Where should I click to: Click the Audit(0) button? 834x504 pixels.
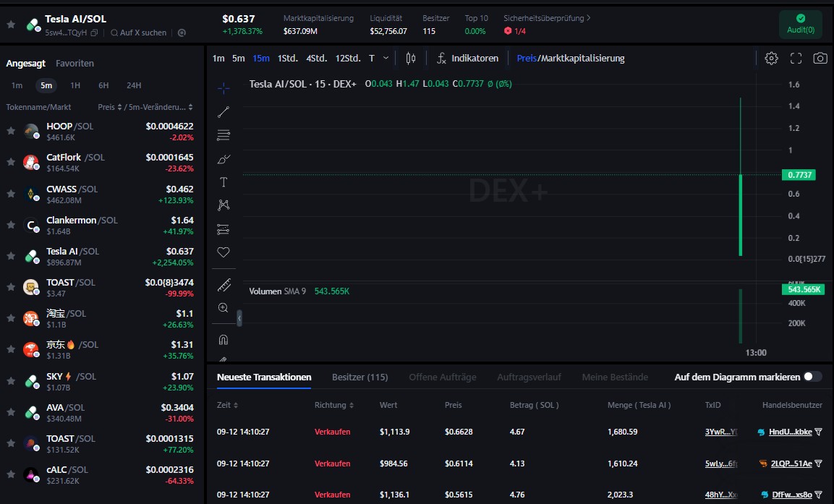coord(800,25)
